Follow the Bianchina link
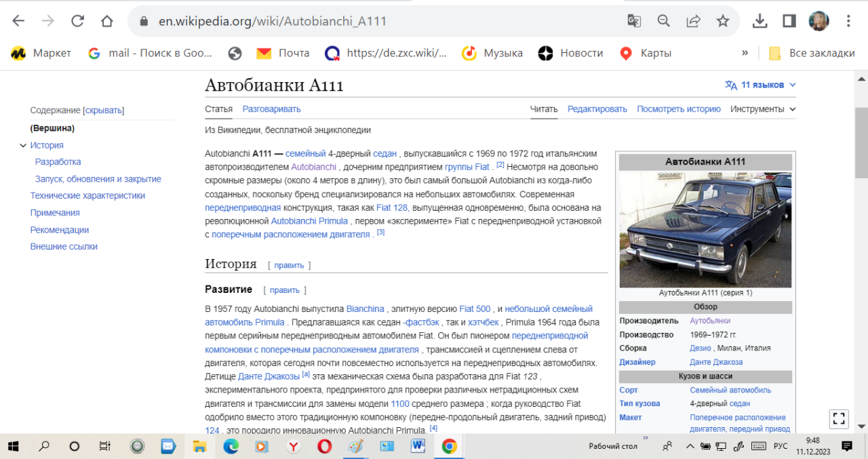 pos(366,308)
